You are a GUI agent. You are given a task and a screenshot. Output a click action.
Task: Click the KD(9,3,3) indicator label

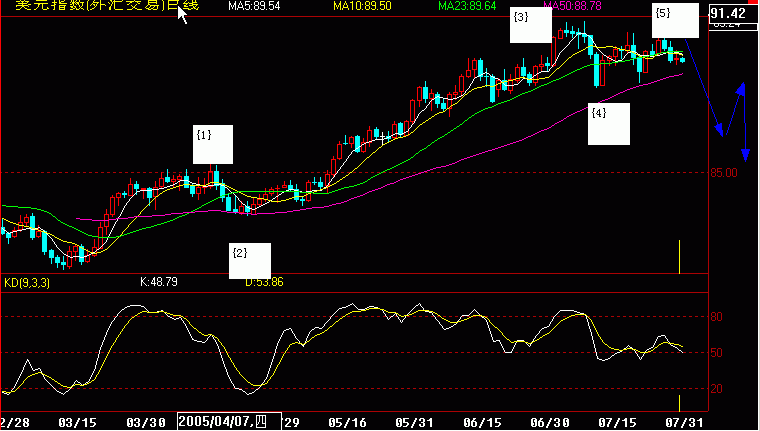pos(27,283)
